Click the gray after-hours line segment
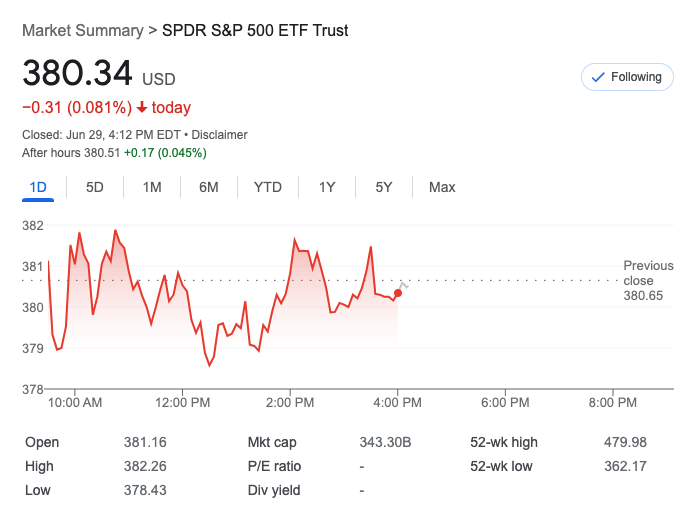This screenshot has width=689, height=510. 403,287
